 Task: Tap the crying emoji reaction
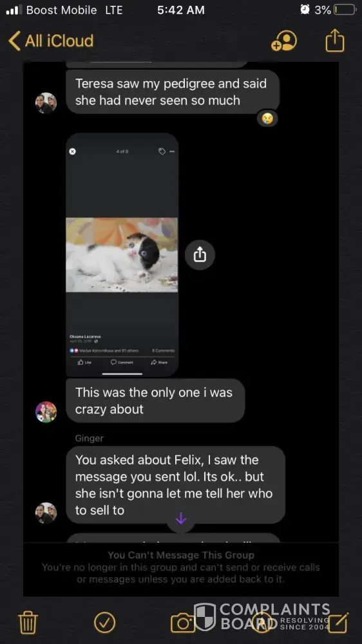(x=267, y=119)
